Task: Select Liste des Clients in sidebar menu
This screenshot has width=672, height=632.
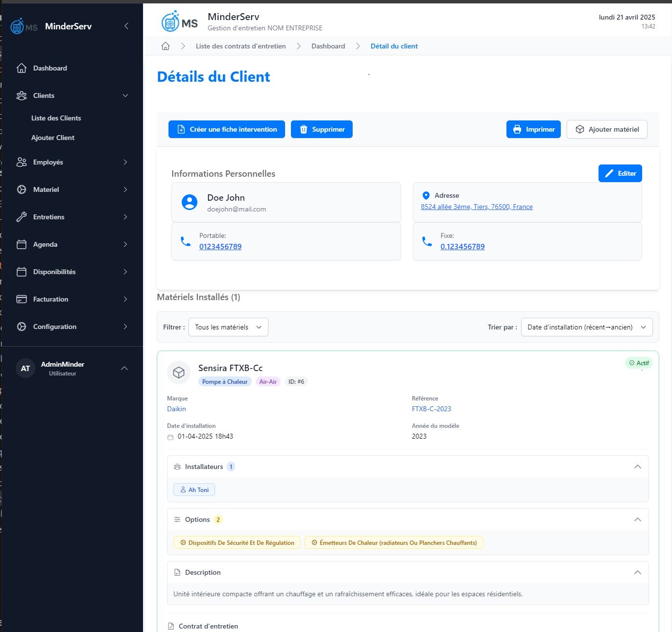Action: (x=56, y=118)
